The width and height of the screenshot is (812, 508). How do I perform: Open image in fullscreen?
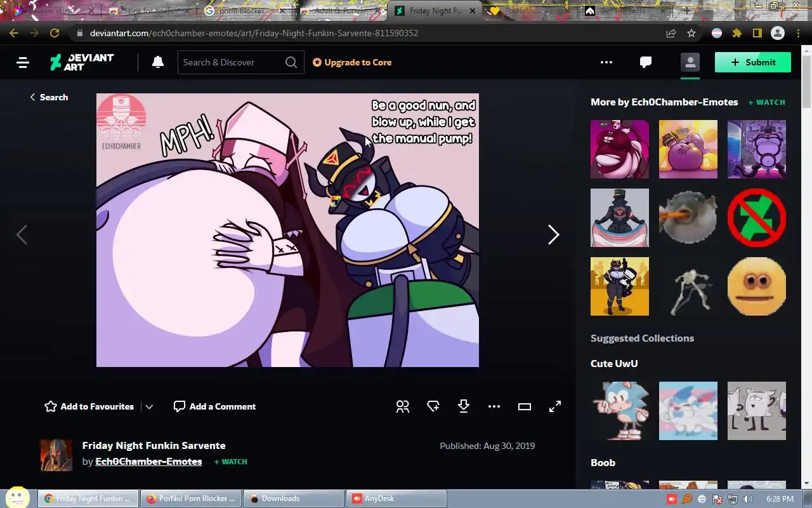pos(555,406)
